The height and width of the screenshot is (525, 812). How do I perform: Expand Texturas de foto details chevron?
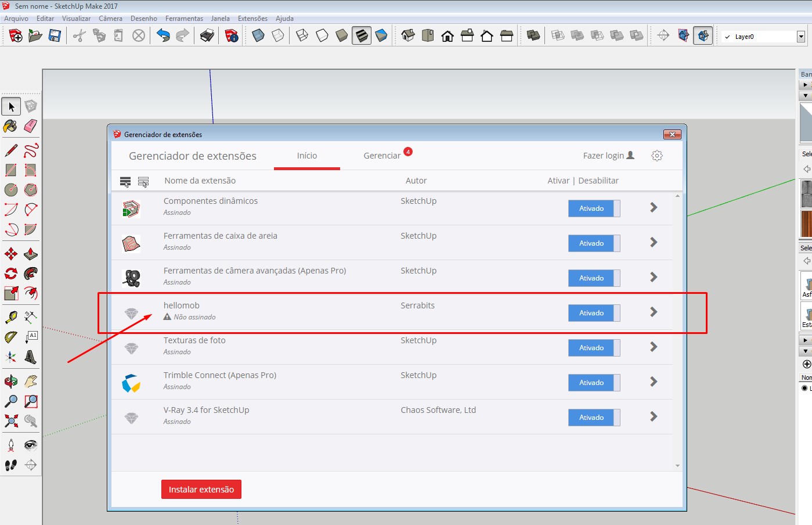[654, 347]
